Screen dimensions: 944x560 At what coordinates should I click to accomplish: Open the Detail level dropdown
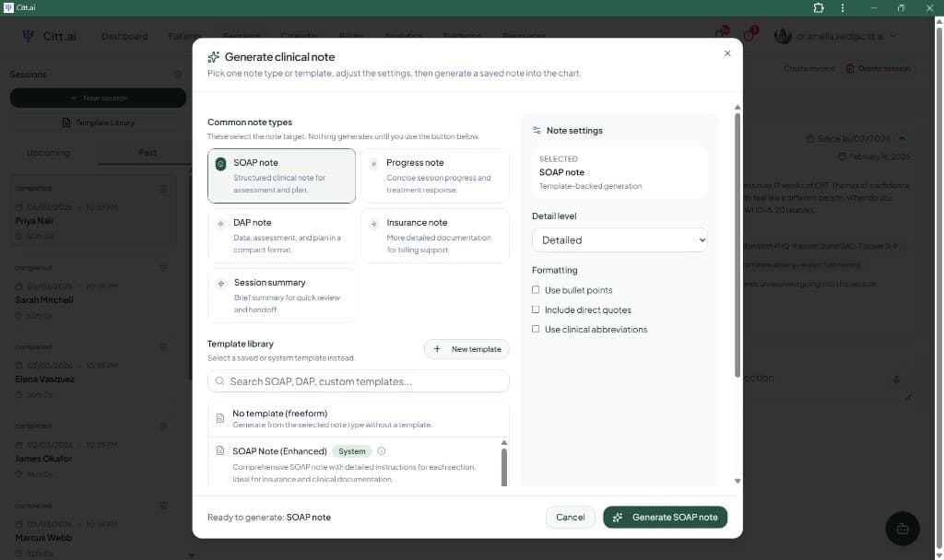pyautogui.click(x=619, y=240)
